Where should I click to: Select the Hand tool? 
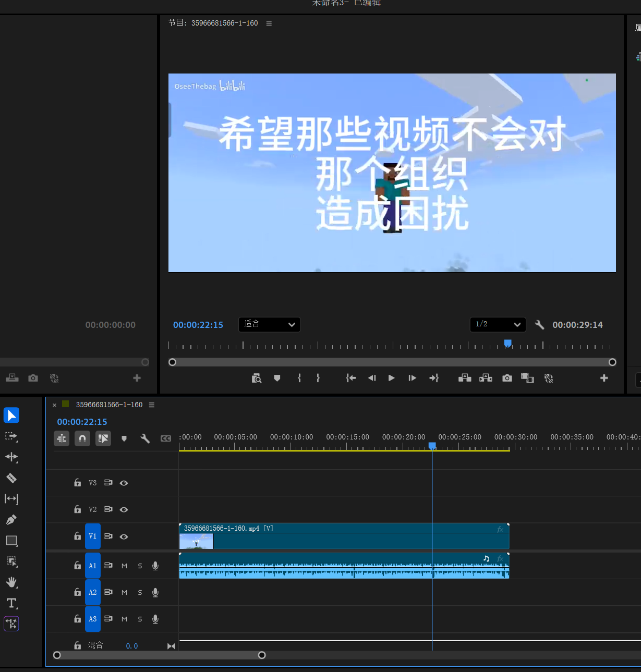(x=11, y=582)
